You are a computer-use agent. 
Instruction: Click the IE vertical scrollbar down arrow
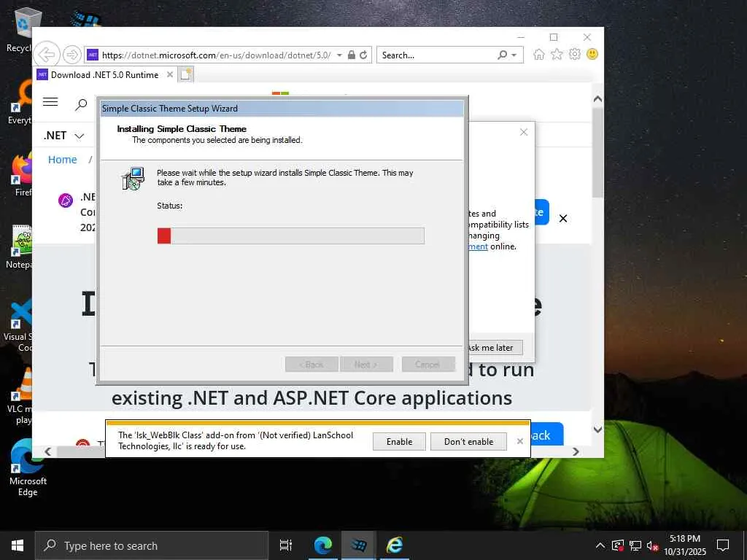point(597,429)
